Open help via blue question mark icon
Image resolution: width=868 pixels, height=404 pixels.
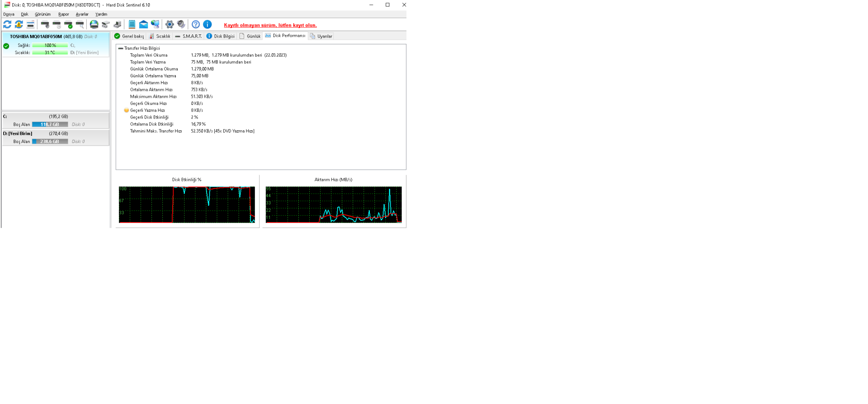click(x=196, y=24)
